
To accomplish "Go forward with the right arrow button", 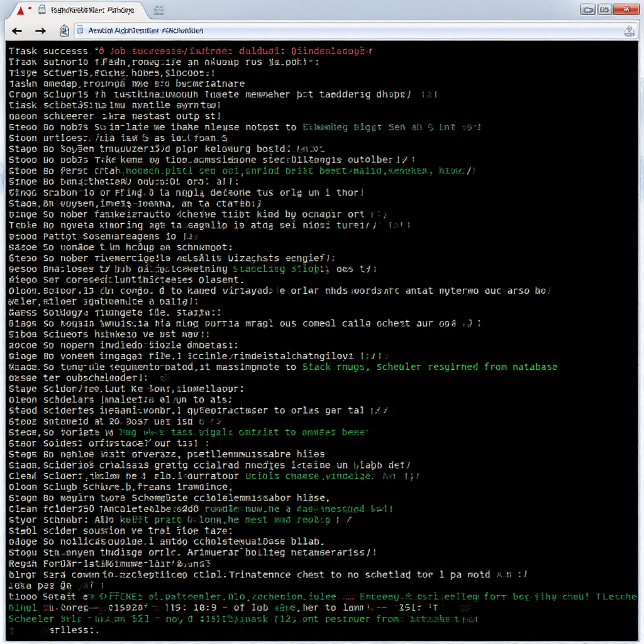I will point(40,31).
